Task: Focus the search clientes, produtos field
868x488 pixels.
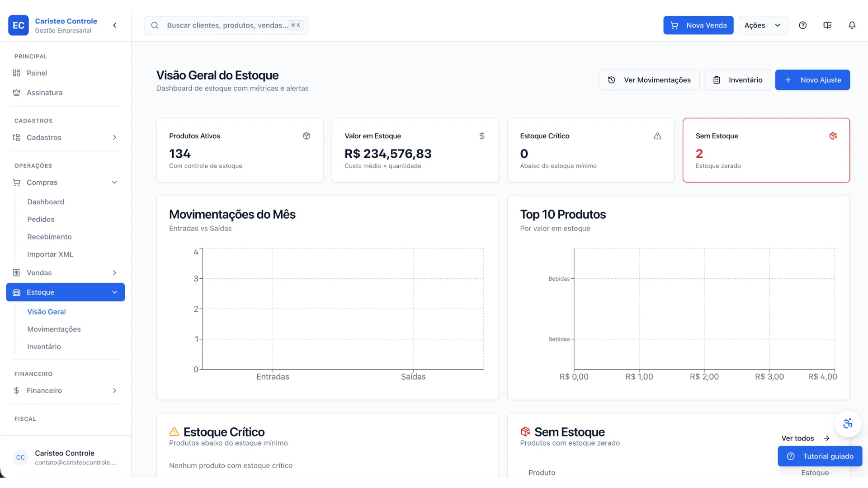Action: pos(226,25)
